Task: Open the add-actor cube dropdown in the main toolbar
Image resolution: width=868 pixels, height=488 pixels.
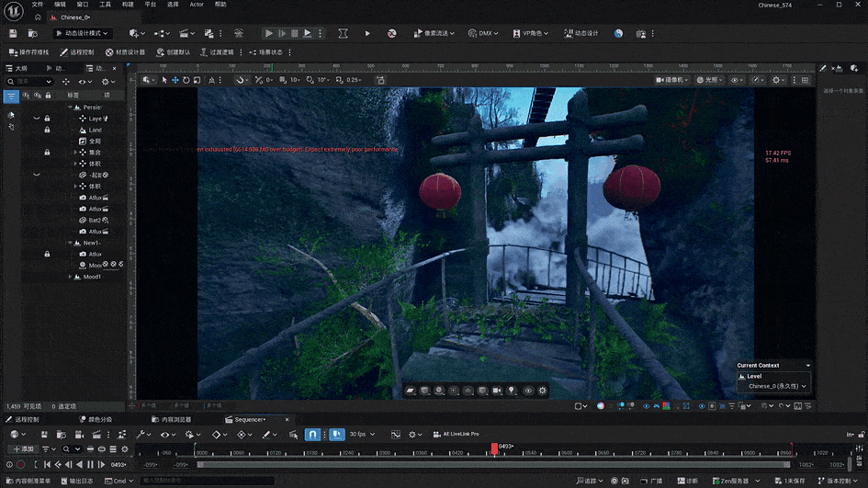Action: pos(137,33)
